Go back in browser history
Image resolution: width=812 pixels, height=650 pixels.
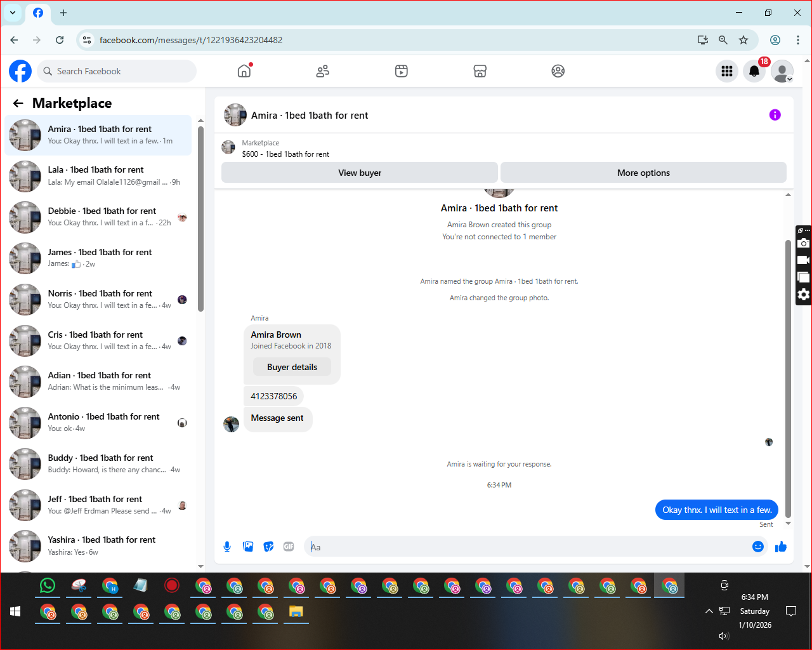coord(14,40)
